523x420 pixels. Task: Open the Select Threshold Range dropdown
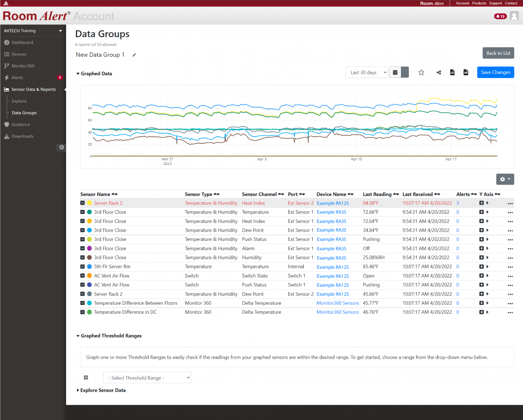[147, 377]
